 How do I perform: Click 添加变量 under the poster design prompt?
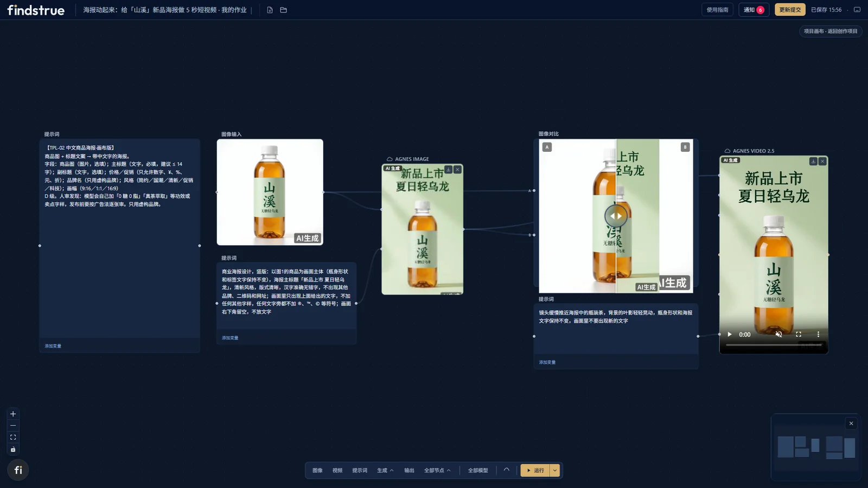230,338
